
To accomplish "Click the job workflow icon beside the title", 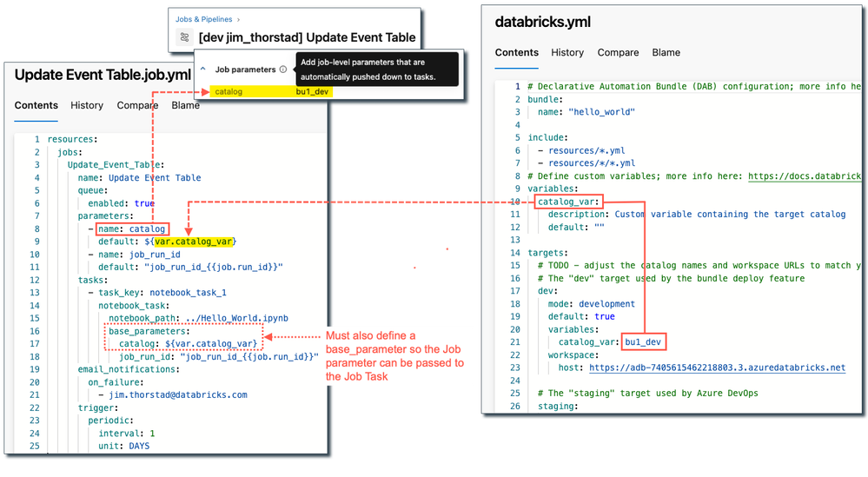I will click(183, 37).
